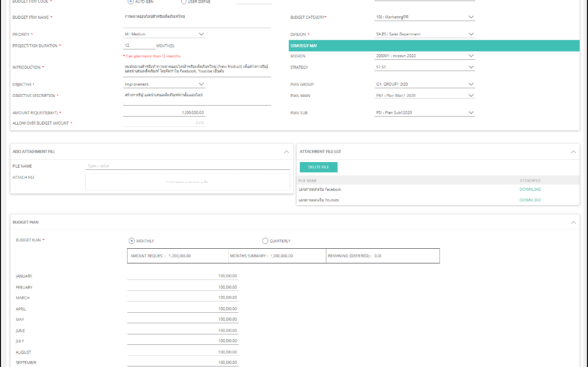The height and width of the screenshot is (367, 588).
Task: Choose the QUARTERLY budget plan option
Action: (x=265, y=241)
